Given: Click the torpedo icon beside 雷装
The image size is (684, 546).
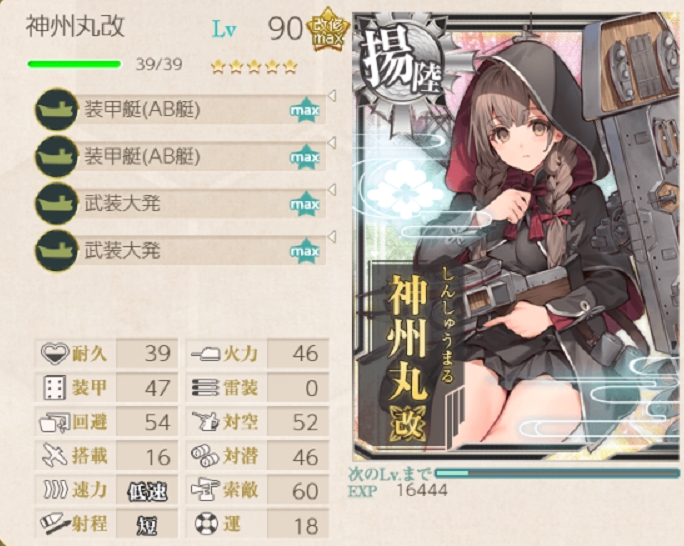Looking at the screenshot, I should pos(205,388).
